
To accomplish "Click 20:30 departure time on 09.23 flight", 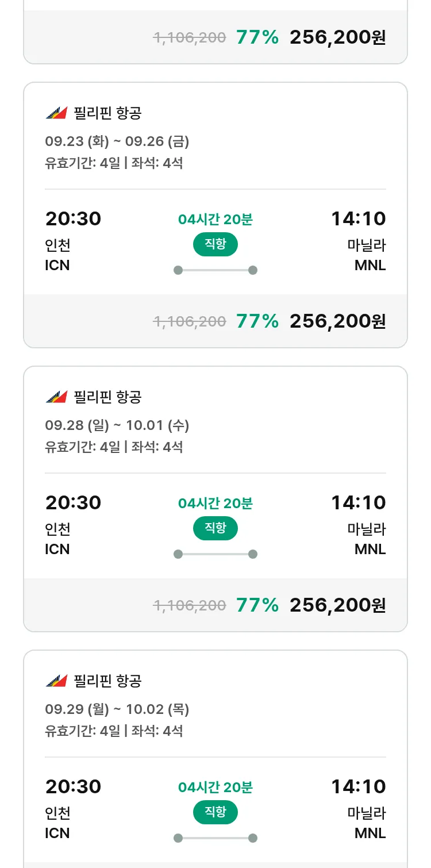I will 73,219.
